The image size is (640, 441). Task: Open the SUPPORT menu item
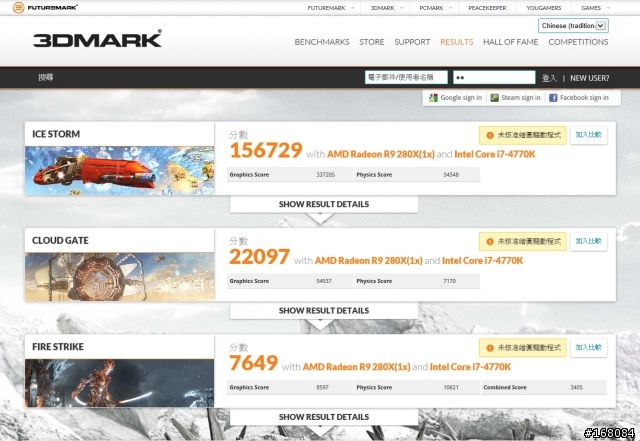pyautogui.click(x=412, y=42)
